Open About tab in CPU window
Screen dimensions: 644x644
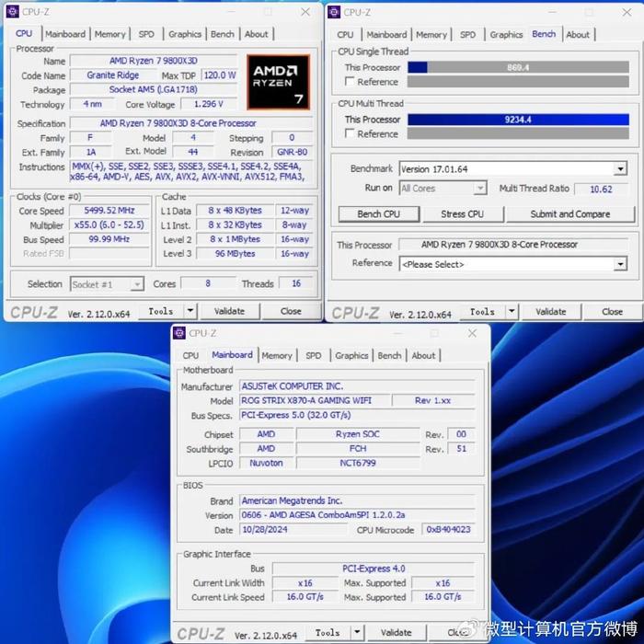coord(257,34)
